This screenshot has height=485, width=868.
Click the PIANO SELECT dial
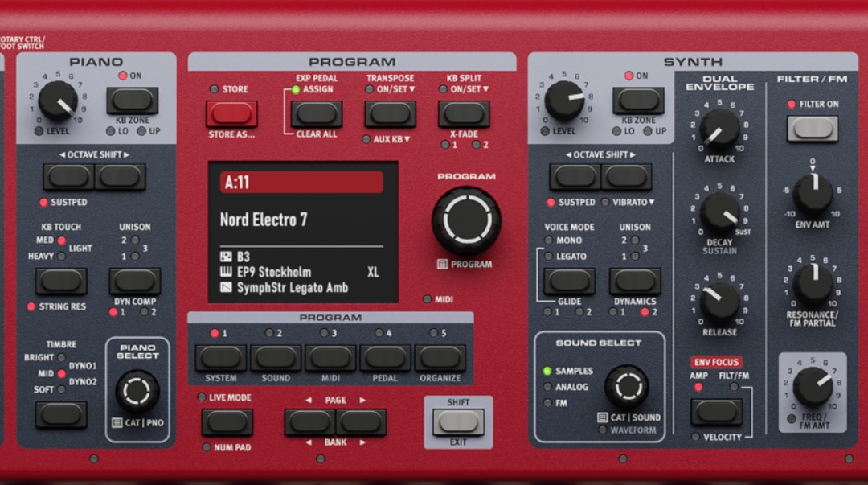tap(137, 392)
